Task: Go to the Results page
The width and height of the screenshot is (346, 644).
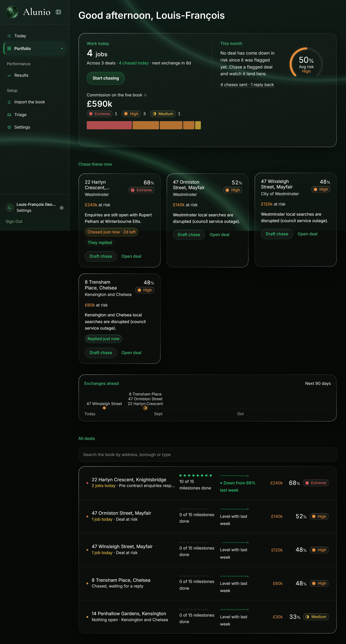Action: (34, 75)
